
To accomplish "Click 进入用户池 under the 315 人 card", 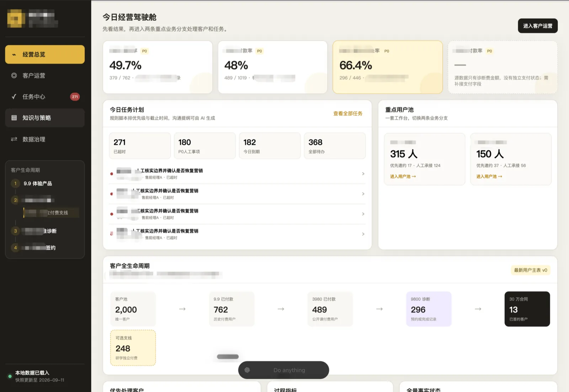I will (x=403, y=176).
